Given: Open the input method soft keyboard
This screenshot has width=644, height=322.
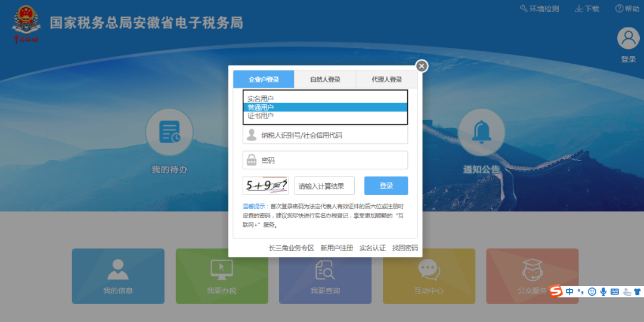Looking at the screenshot, I should click(615, 292).
